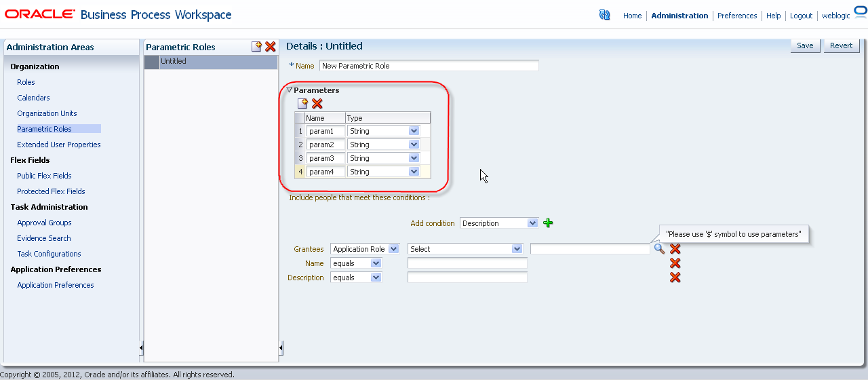The image size is (868, 380).
Task: Open Type dropdown for param2
Action: click(x=414, y=145)
